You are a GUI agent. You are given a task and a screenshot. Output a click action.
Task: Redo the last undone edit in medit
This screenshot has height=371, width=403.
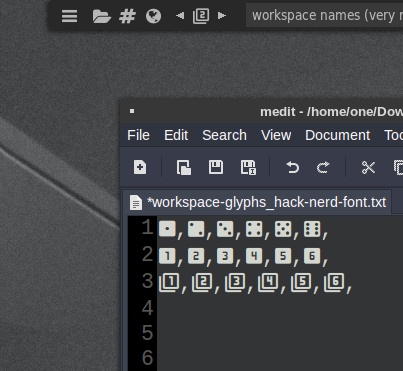pyautogui.click(x=323, y=167)
